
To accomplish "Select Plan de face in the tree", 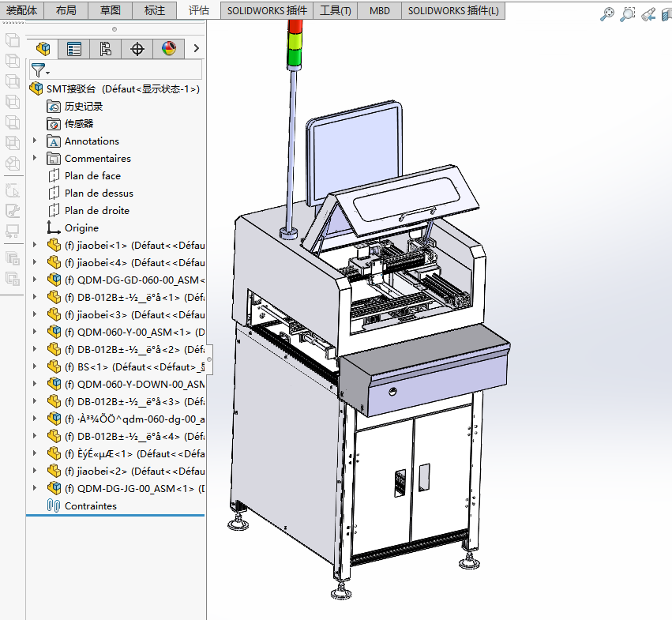I will click(x=92, y=176).
